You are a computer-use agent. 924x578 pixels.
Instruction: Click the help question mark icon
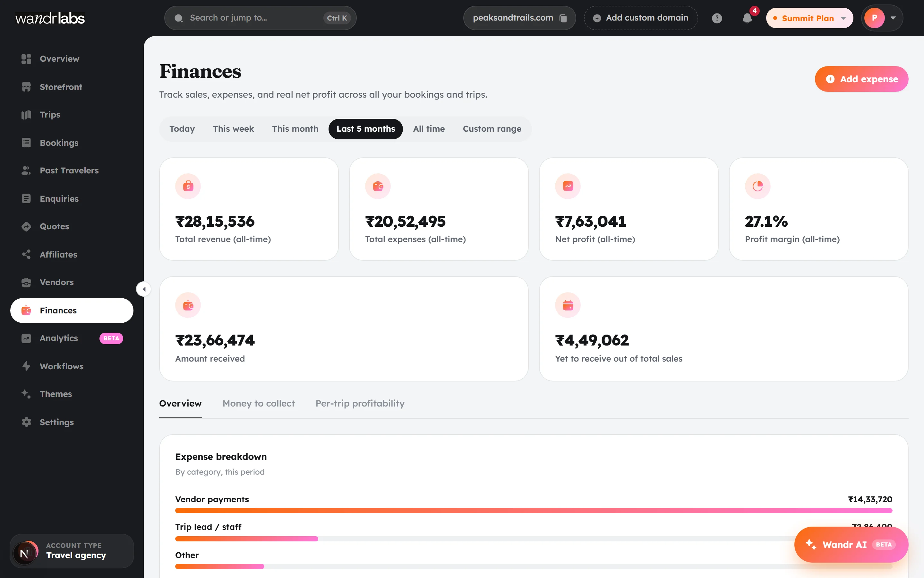pos(717,18)
